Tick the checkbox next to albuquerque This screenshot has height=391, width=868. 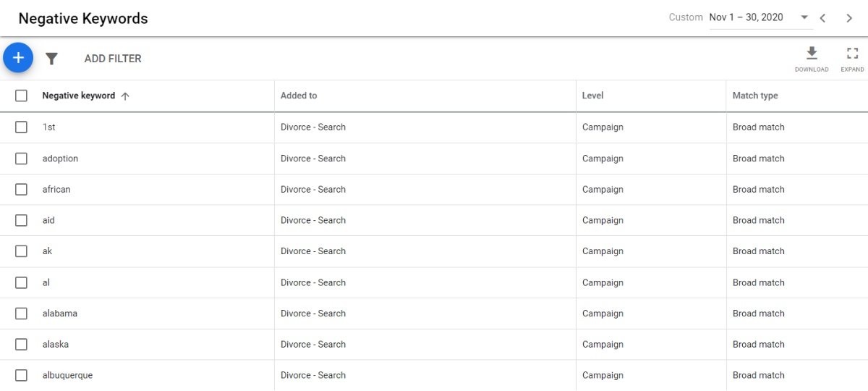21,375
